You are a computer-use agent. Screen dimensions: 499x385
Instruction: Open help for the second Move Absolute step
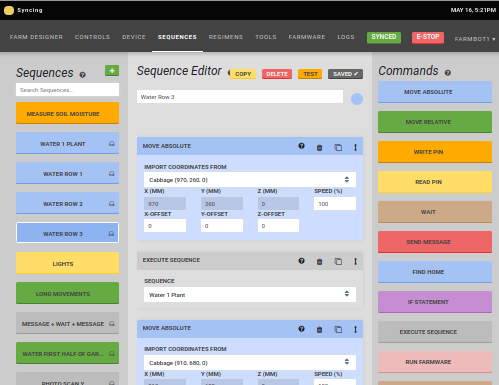click(x=301, y=329)
